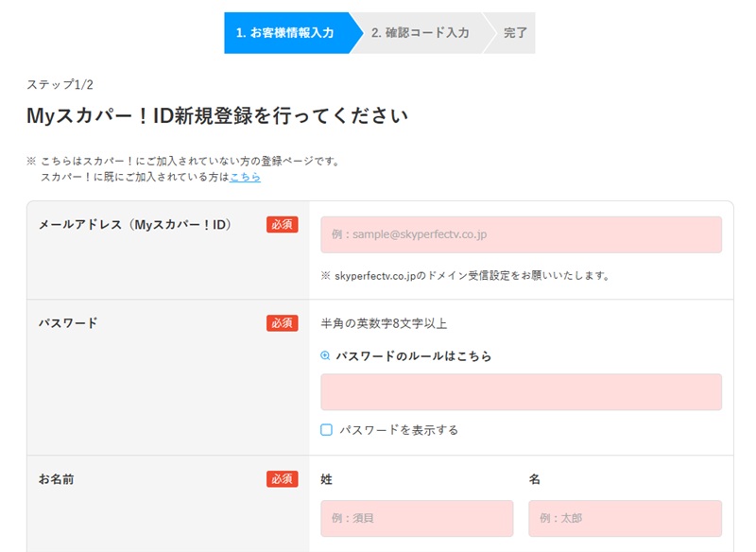Click the 姓 label above the last name field
Screen dimensions: 756x552
[327, 479]
